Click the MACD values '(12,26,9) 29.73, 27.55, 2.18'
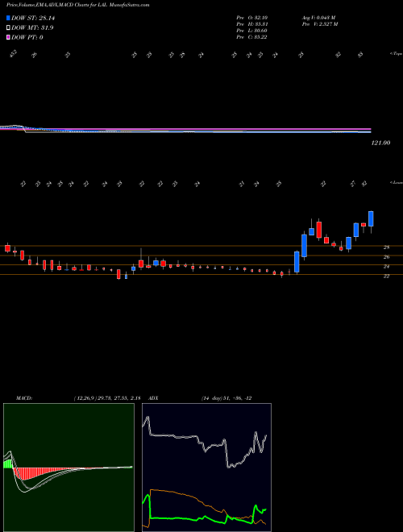This screenshot has height=532, width=403. tap(107, 398)
